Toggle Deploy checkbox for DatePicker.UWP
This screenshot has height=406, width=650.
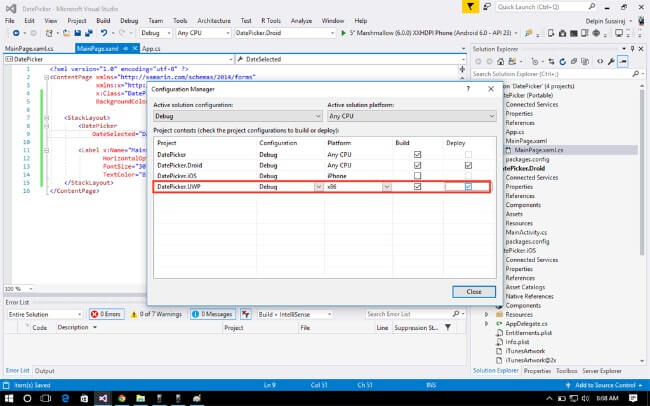(467, 187)
